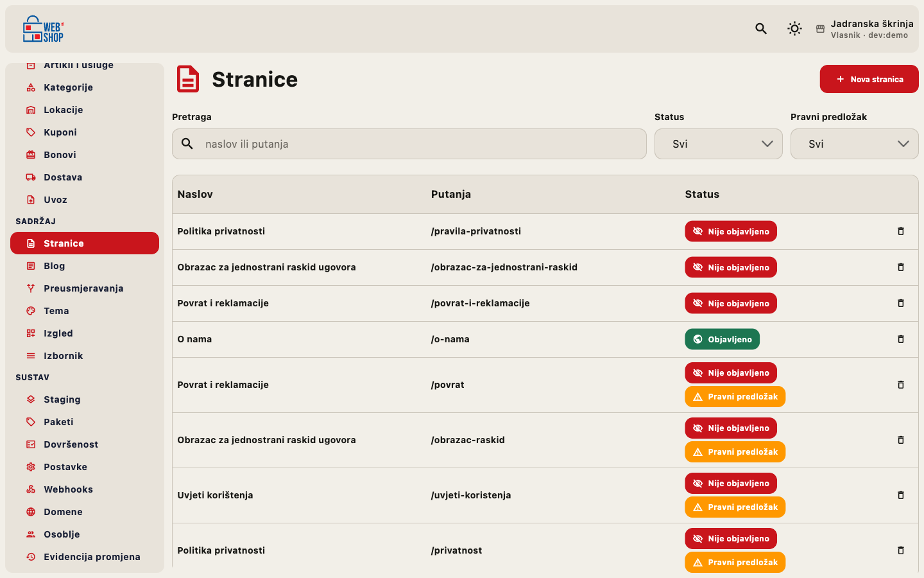
Task: Open Obrazac za jednostrani raskid ugovora /obrazac-za-jednostrani-raskid
Action: pos(266,267)
